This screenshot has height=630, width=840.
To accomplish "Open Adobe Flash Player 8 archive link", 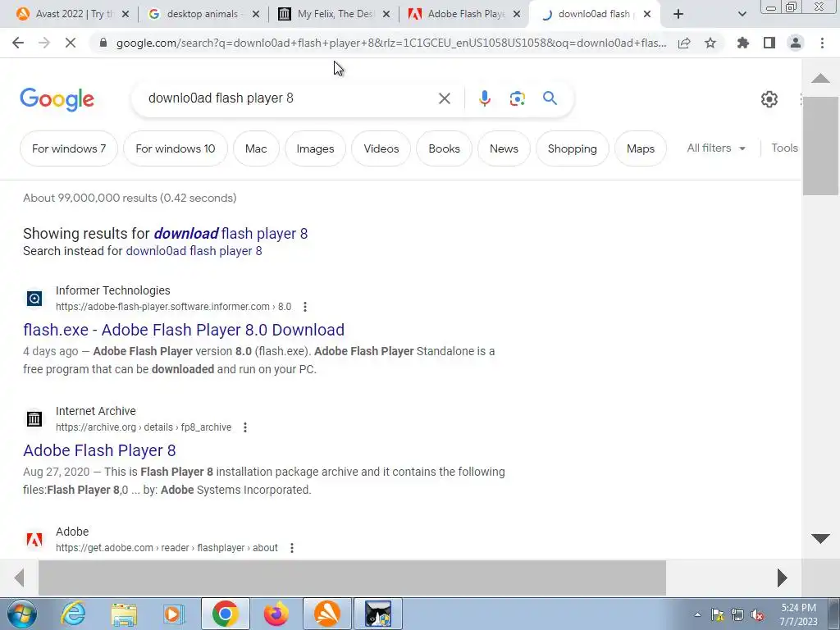I will point(99,450).
